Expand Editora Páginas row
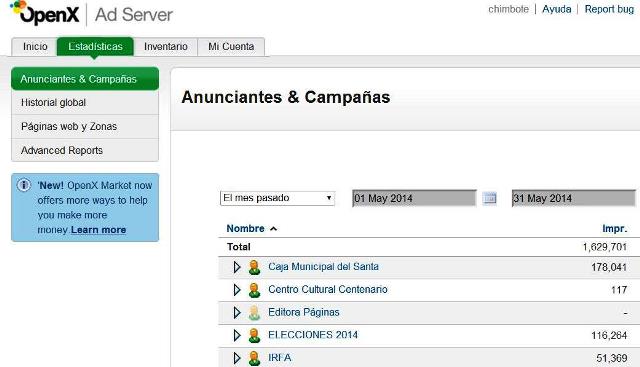The image size is (640, 367). coord(237,313)
